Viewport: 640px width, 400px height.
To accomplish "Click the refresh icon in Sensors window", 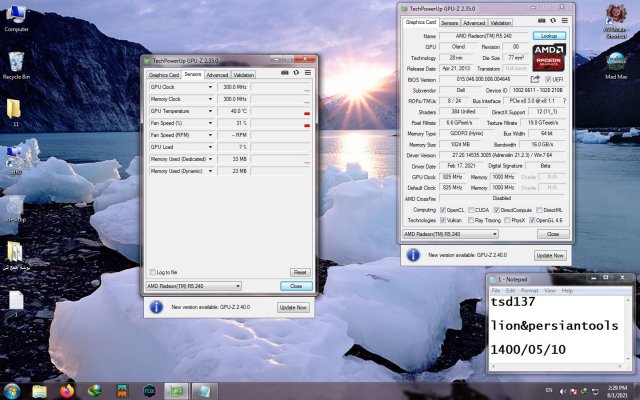I will coord(295,74).
